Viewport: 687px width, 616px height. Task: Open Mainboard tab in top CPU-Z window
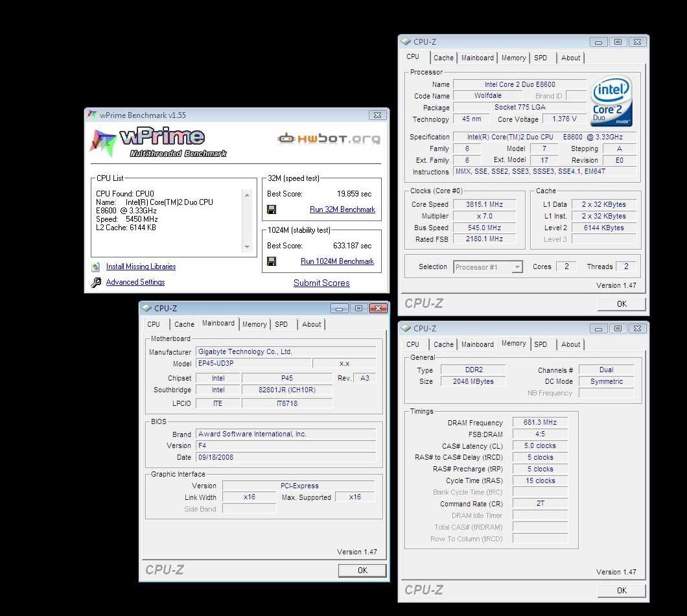[477, 58]
